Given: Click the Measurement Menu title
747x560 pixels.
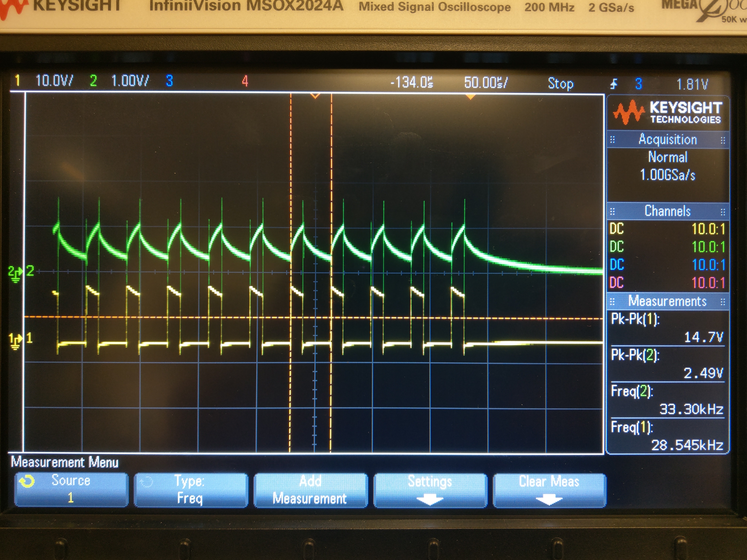Looking at the screenshot, I should click(64, 462).
